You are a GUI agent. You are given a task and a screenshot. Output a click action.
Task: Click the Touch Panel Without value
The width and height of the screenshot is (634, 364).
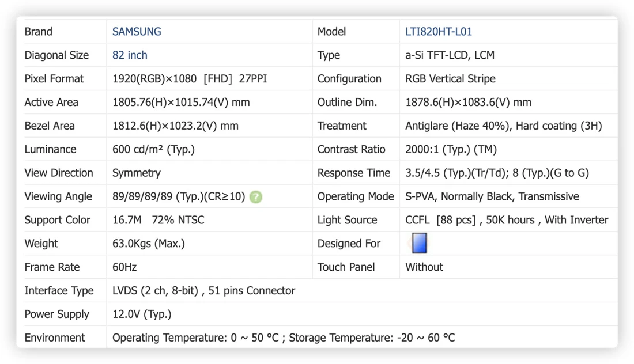(424, 267)
